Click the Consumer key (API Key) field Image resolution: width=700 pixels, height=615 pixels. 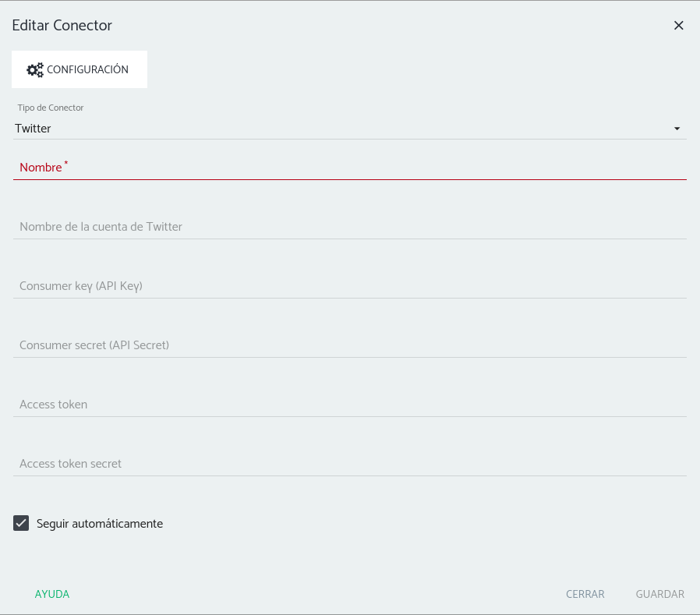point(349,286)
